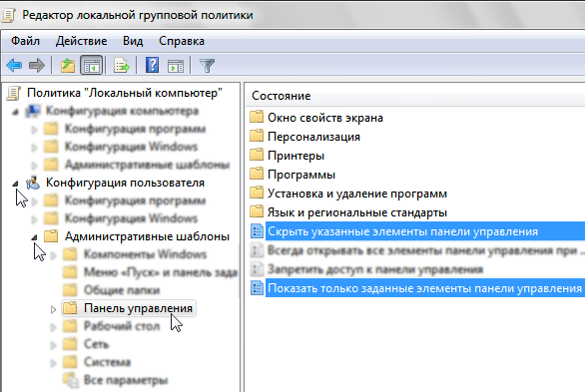Open Help via question mark icon
Screen dimensions: 585x392
152,65
